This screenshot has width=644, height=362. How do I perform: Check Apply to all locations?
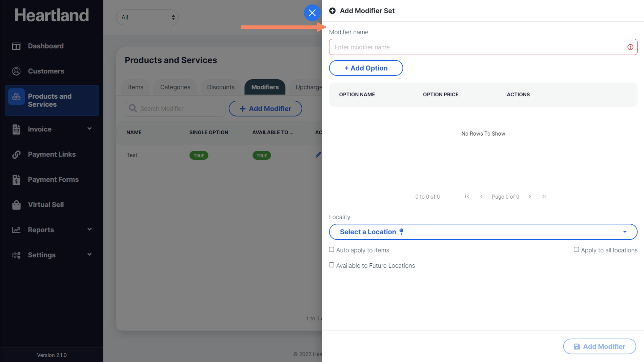(576, 250)
